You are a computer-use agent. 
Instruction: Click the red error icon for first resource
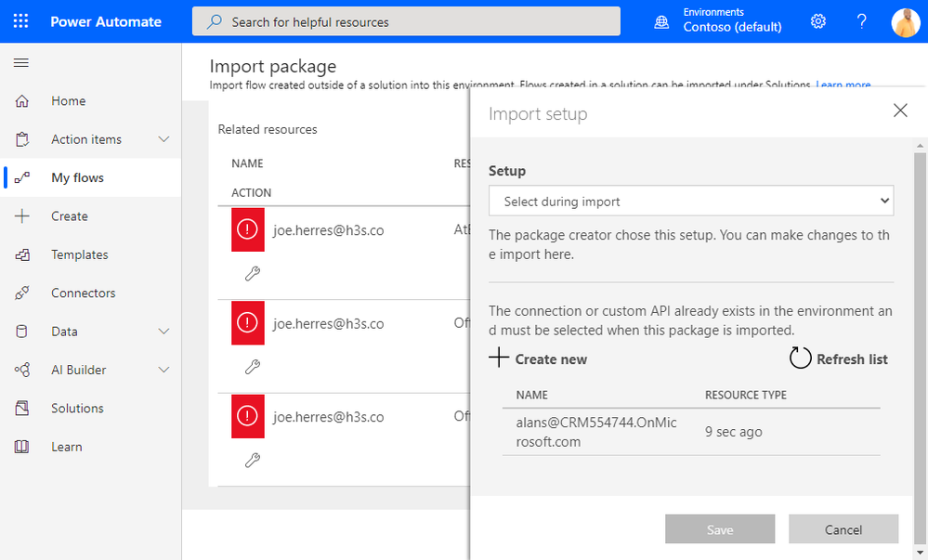pyautogui.click(x=248, y=230)
